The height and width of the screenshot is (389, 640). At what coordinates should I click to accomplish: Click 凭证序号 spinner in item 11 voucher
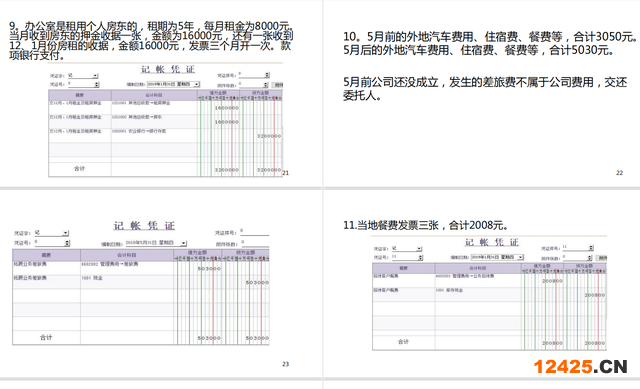click(x=591, y=248)
